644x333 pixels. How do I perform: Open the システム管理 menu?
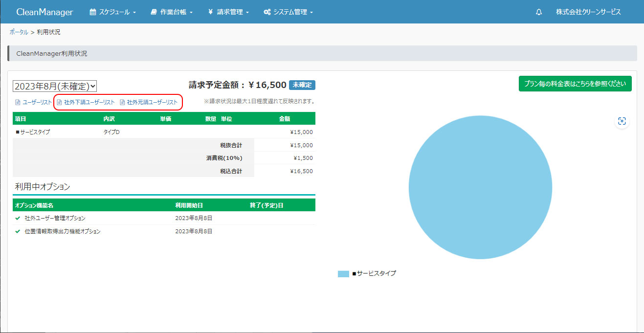click(x=288, y=12)
